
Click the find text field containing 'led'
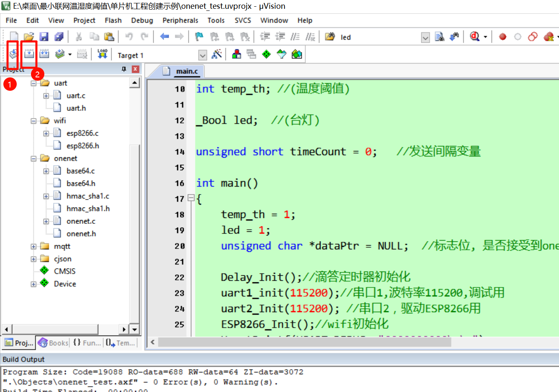point(380,37)
